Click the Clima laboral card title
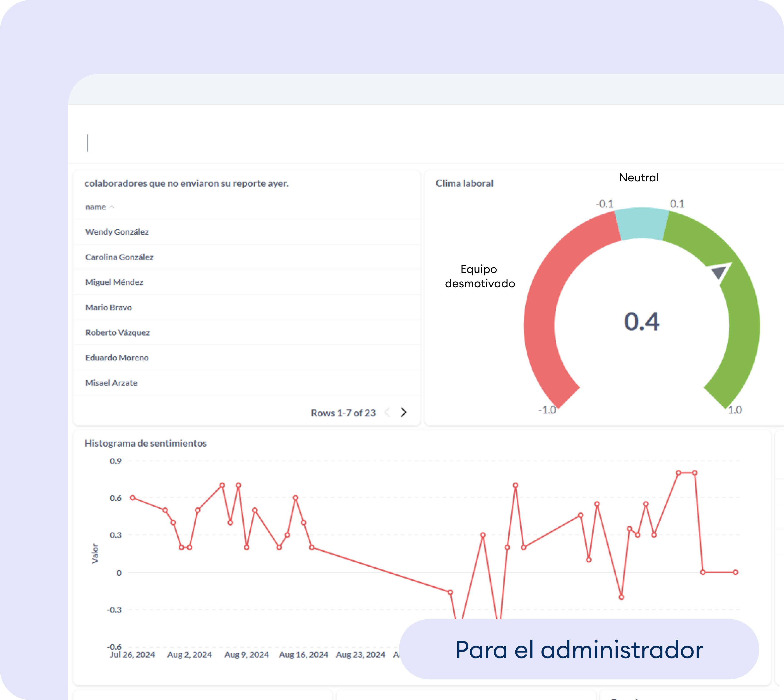The width and height of the screenshot is (784, 700). point(464,183)
